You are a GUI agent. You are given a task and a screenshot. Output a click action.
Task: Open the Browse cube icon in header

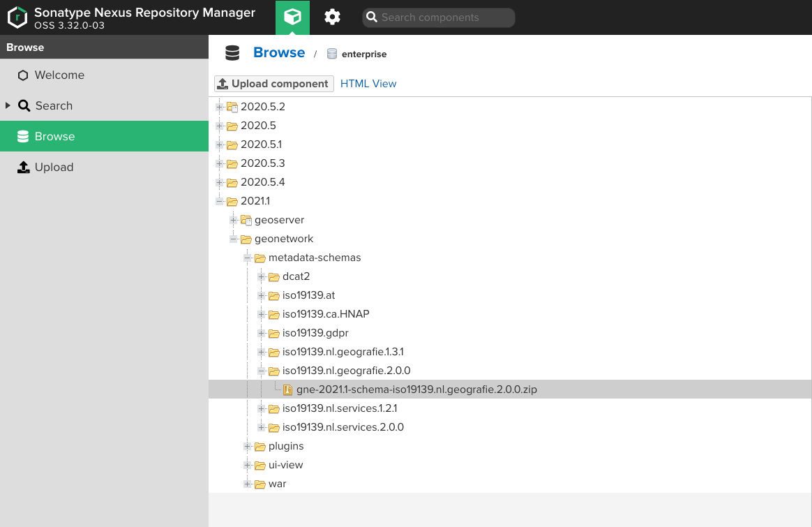292,17
